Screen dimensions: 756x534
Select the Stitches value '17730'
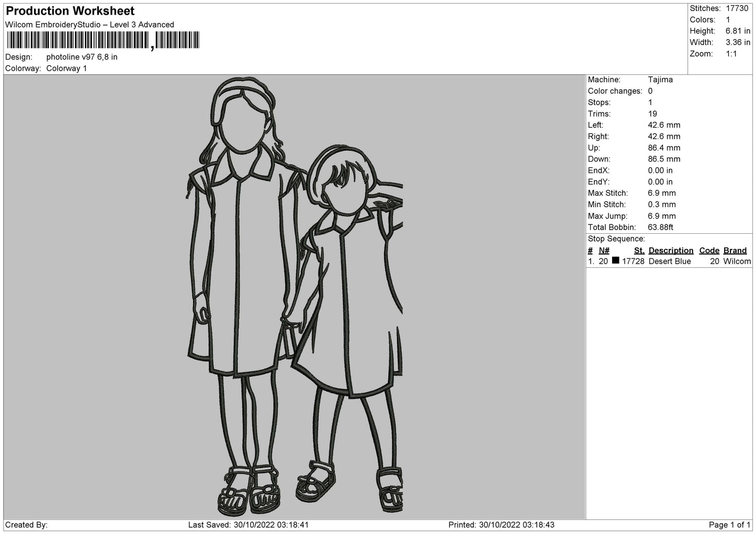click(737, 8)
